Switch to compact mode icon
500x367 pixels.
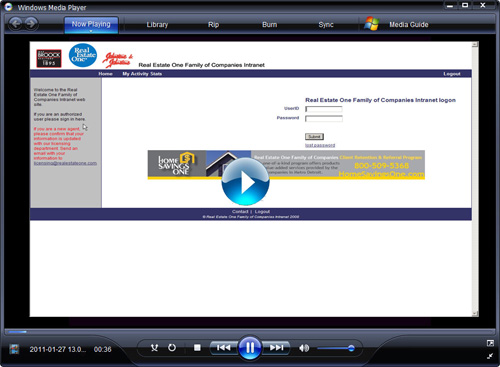click(x=490, y=356)
